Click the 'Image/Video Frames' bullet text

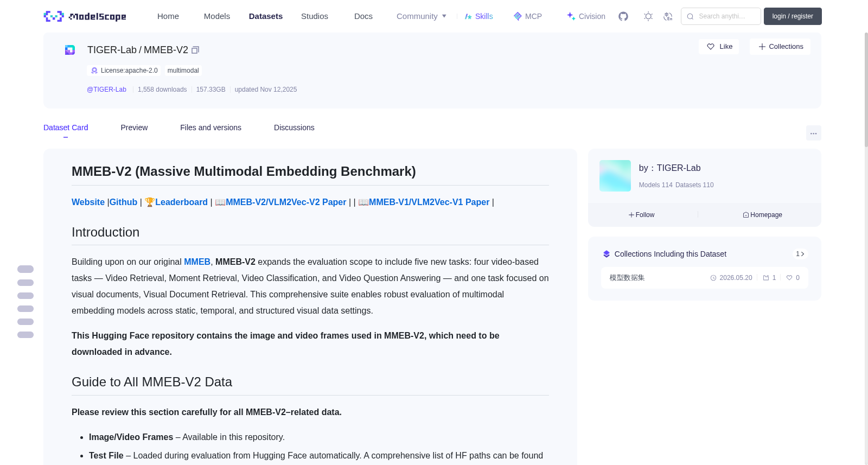pyautogui.click(x=131, y=437)
